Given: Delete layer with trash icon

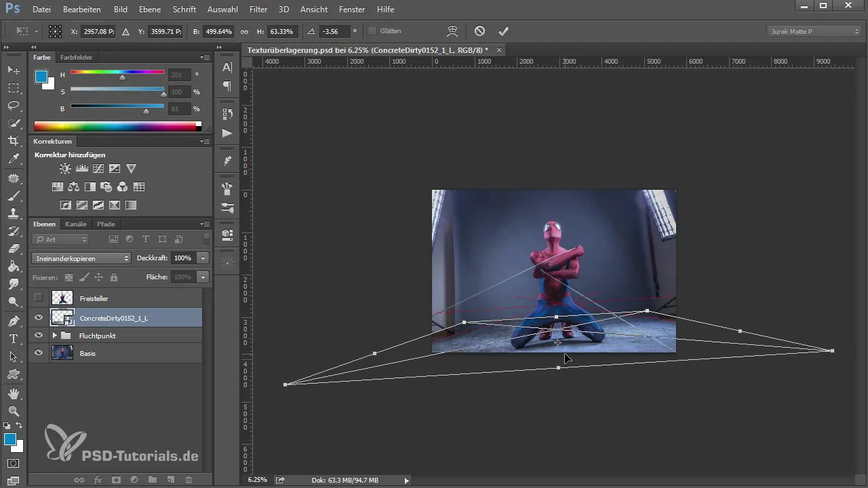Looking at the screenshot, I should (x=189, y=479).
